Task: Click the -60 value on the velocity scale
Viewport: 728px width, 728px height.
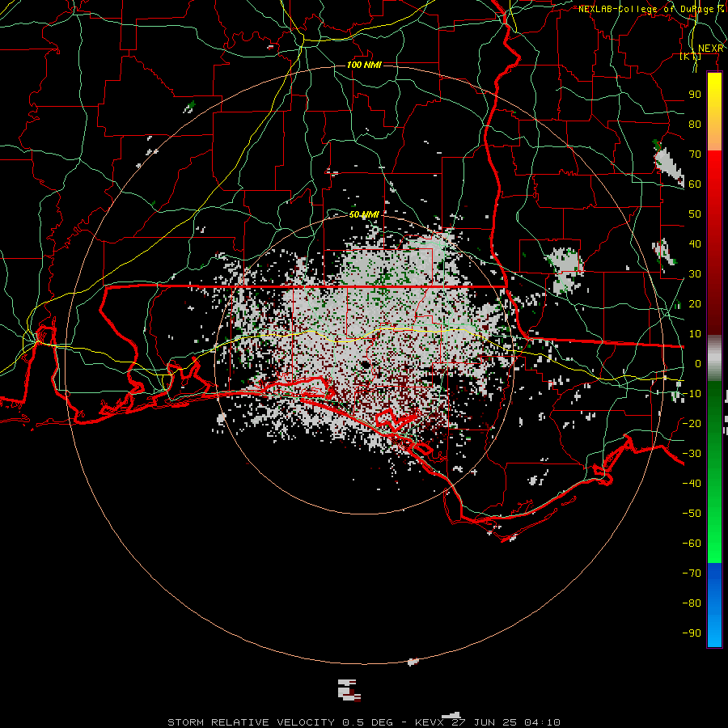Action: click(x=692, y=544)
